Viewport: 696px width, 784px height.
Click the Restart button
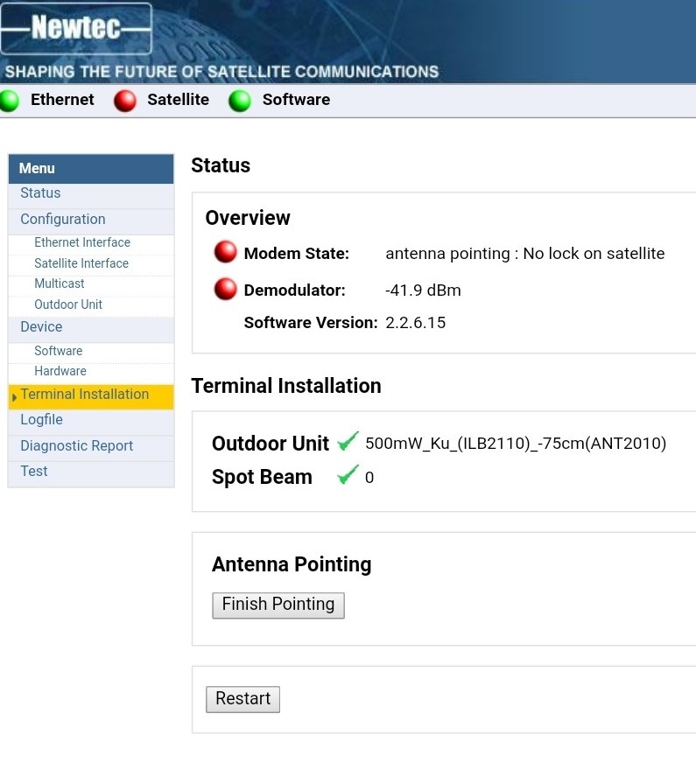[243, 699]
